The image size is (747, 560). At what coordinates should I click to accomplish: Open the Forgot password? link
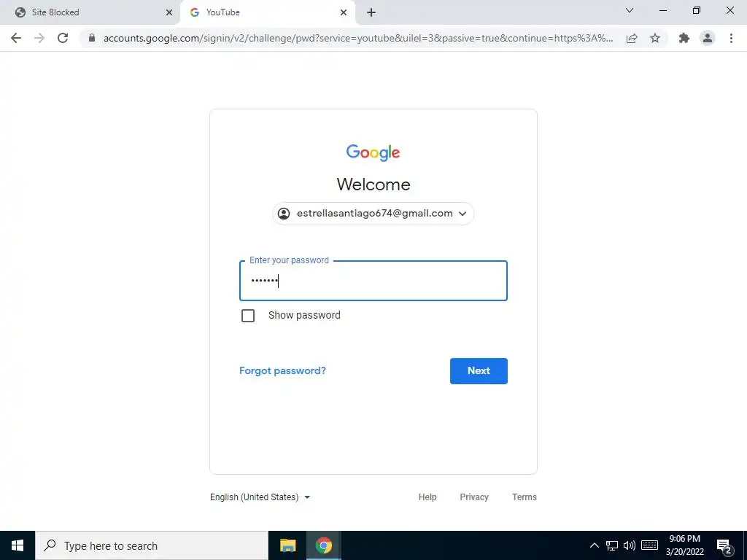pos(282,371)
